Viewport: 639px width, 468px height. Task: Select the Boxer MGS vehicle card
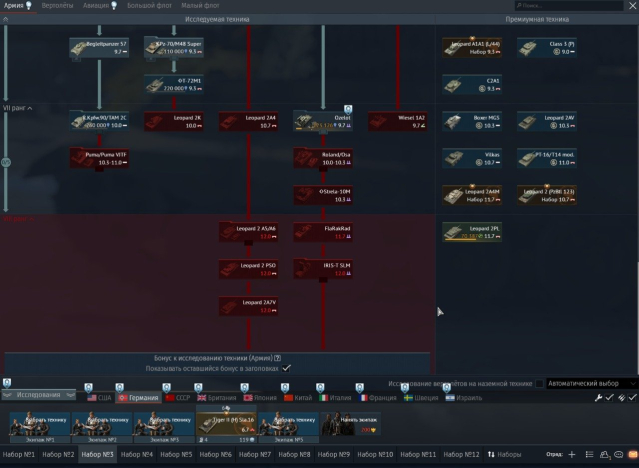[472, 121]
